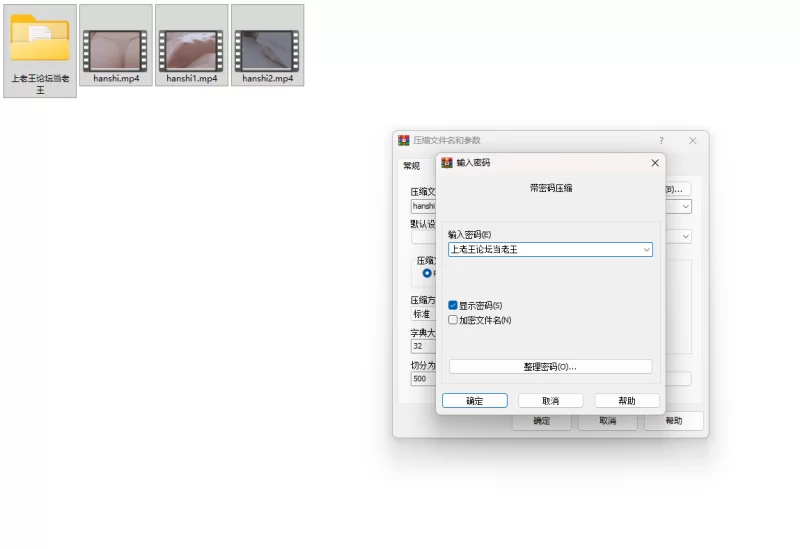800x549 pixels.
Task: Click the 带密码压缩 heading text
Action: 551,188
